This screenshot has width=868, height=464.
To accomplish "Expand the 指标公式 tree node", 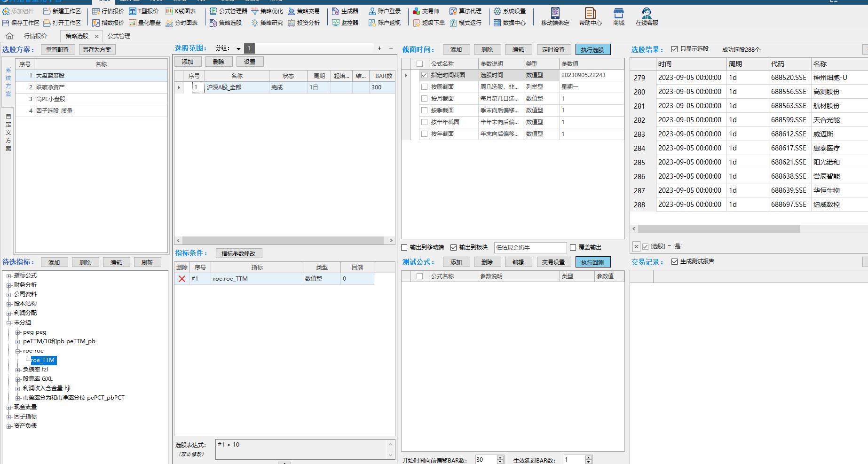I will [9, 276].
